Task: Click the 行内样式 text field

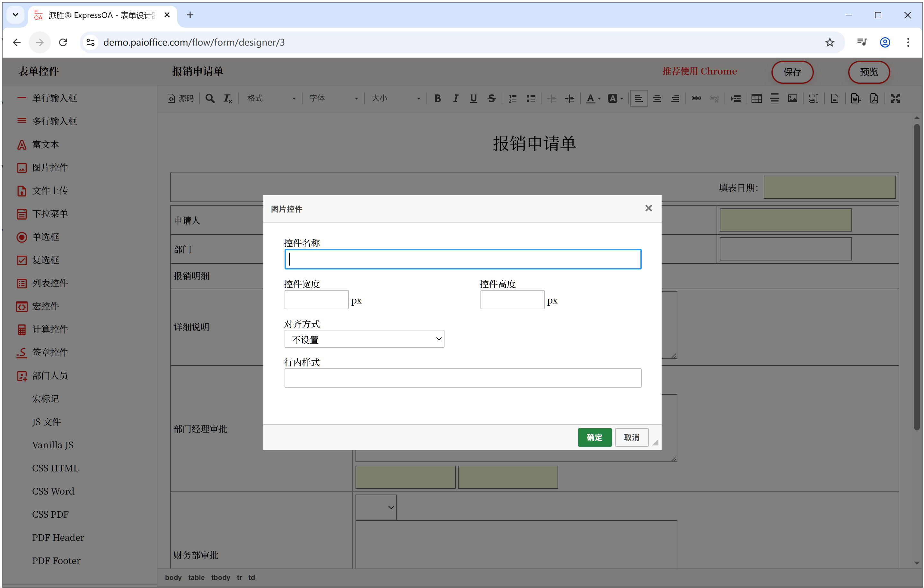Action: pyautogui.click(x=462, y=378)
